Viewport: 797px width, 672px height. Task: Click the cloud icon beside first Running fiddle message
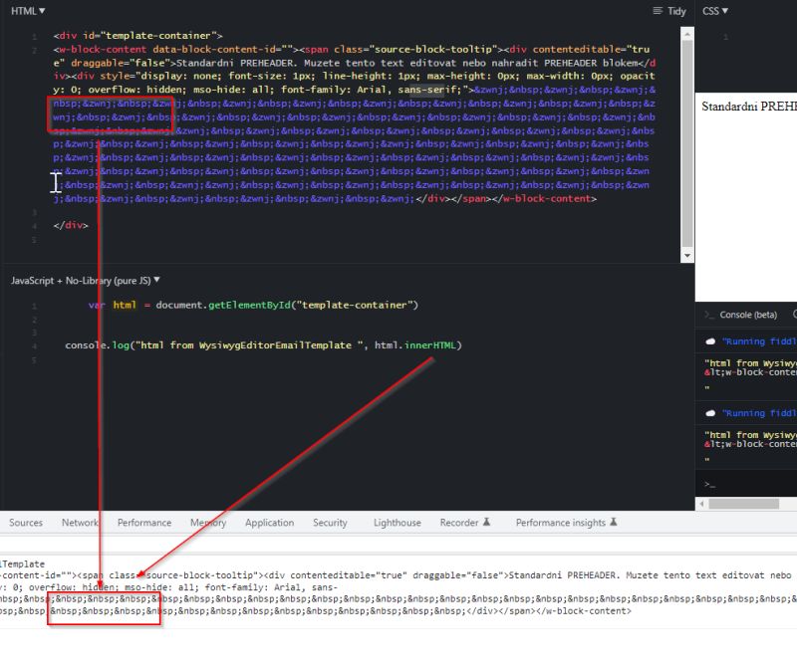pos(709,340)
